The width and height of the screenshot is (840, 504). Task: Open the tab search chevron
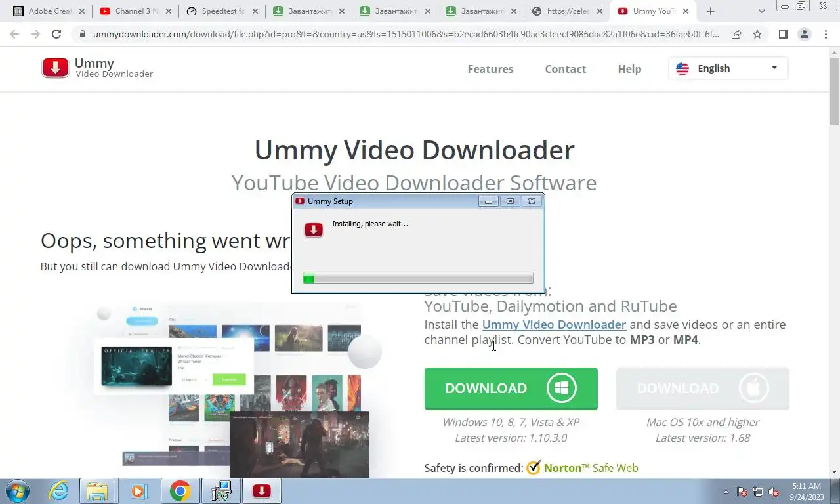(x=761, y=11)
